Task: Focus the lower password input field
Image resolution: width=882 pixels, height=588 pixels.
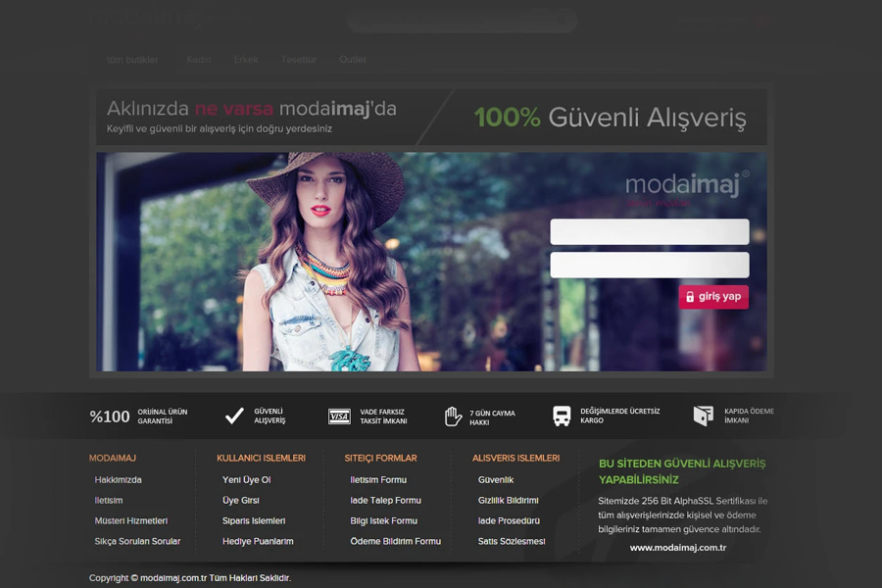Action: pyautogui.click(x=650, y=265)
